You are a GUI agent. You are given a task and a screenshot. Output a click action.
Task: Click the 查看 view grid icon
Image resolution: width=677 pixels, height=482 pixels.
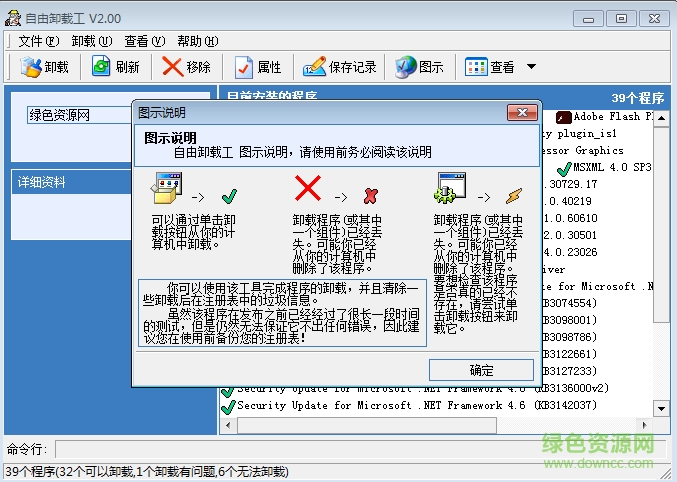coord(476,67)
